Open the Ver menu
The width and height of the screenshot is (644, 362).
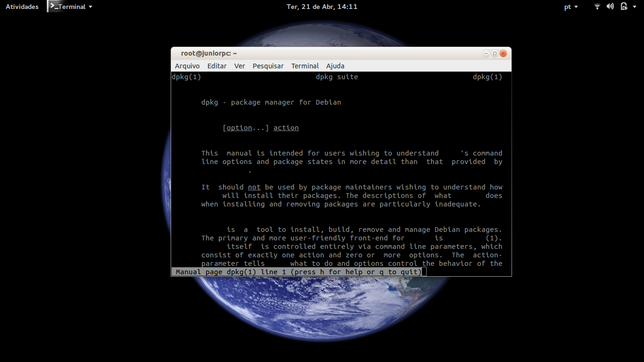[x=239, y=66]
